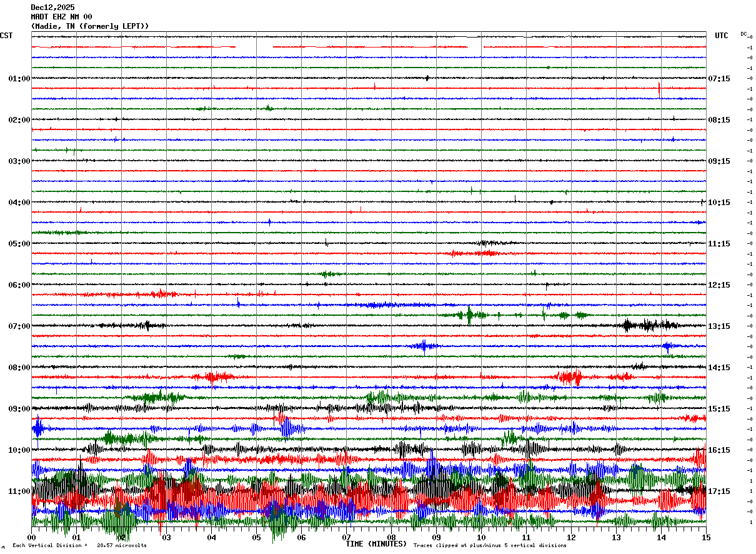Click the Madie, TN (formerly LEPT) title
The image size is (756, 554).
click(90, 26)
